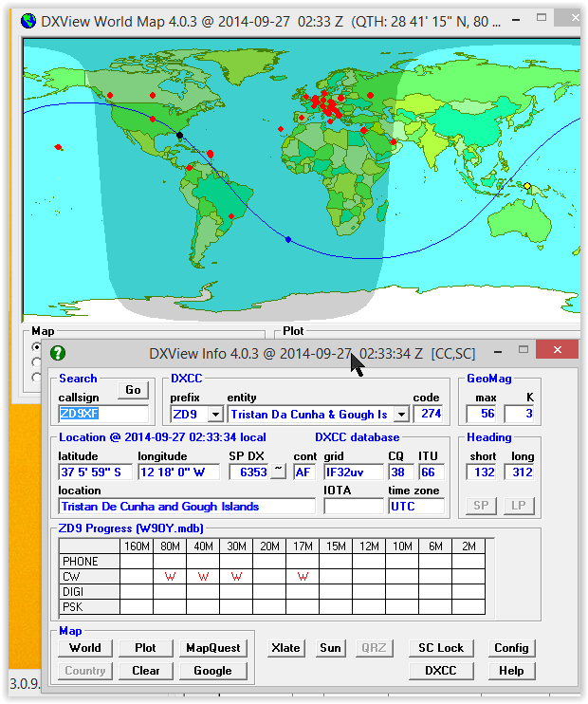Click the GeoMag K field
This screenshot has width=588, height=704.
[520, 414]
